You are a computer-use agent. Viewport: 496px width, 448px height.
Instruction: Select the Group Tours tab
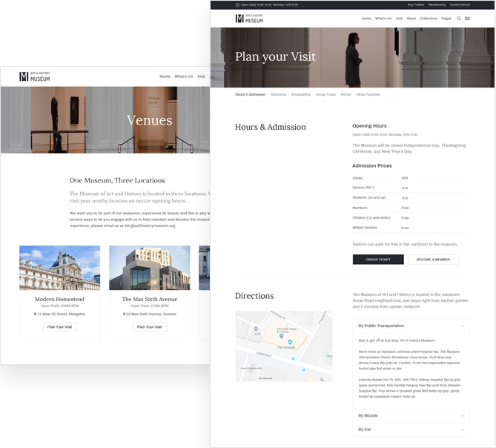coord(325,95)
